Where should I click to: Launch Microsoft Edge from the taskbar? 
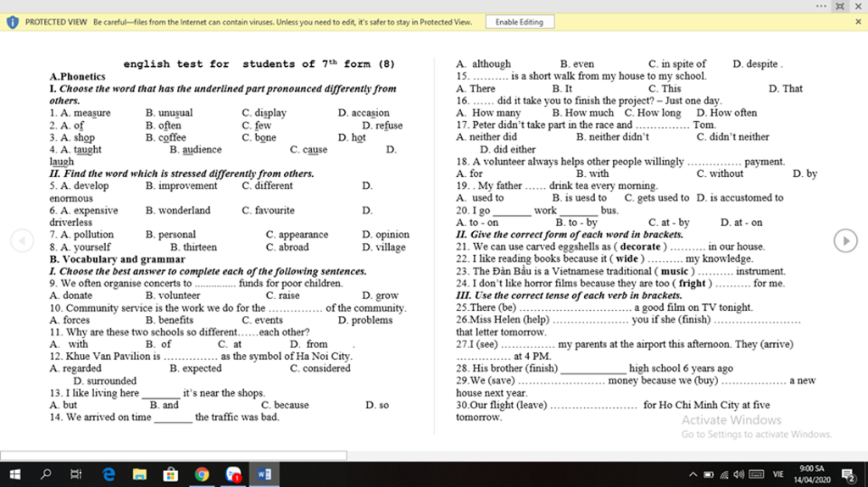pos(108,474)
